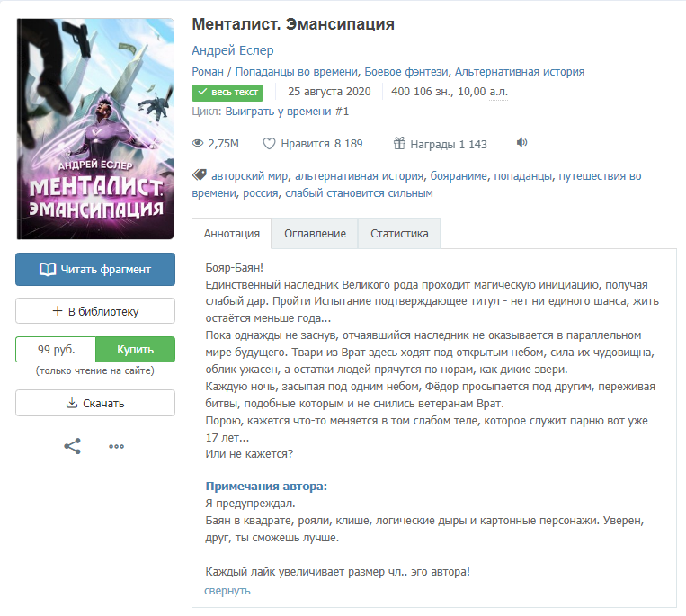Open the Выиграть у времени cycle link

click(287, 112)
